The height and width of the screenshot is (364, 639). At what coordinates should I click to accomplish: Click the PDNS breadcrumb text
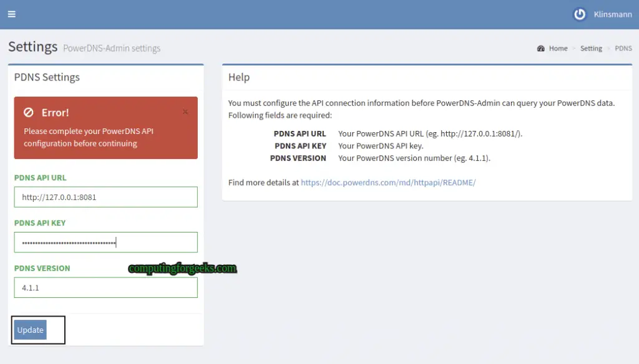coord(623,49)
